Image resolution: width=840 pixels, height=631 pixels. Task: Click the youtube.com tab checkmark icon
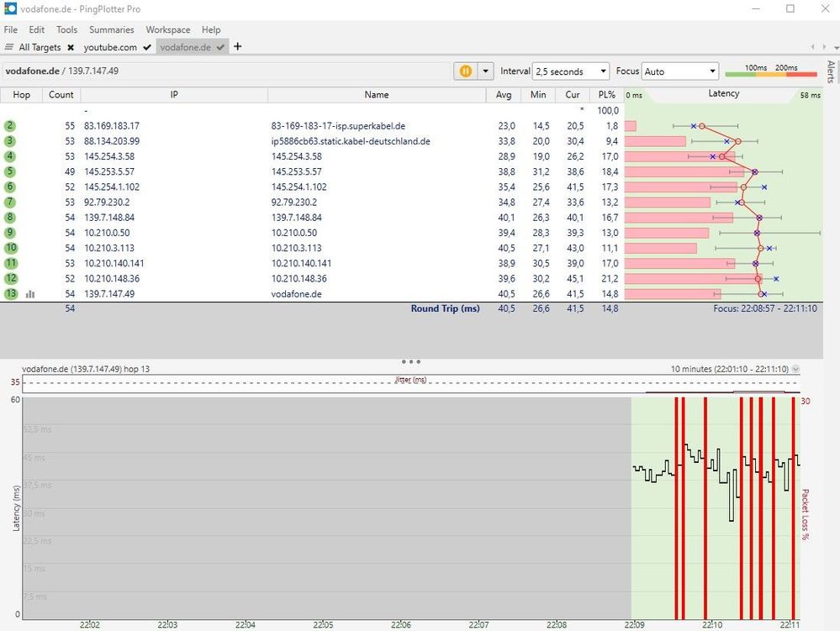click(x=147, y=48)
